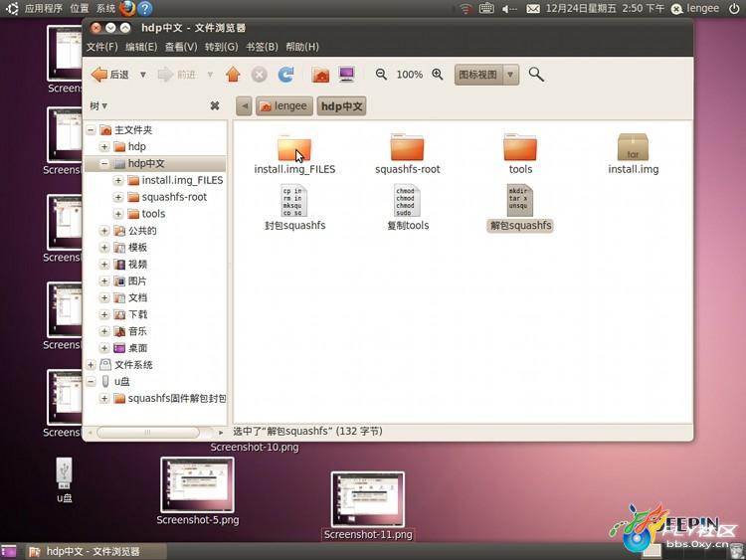This screenshot has width=746, height=560.
Task: Click the stop loading icon
Action: pyautogui.click(x=260, y=75)
